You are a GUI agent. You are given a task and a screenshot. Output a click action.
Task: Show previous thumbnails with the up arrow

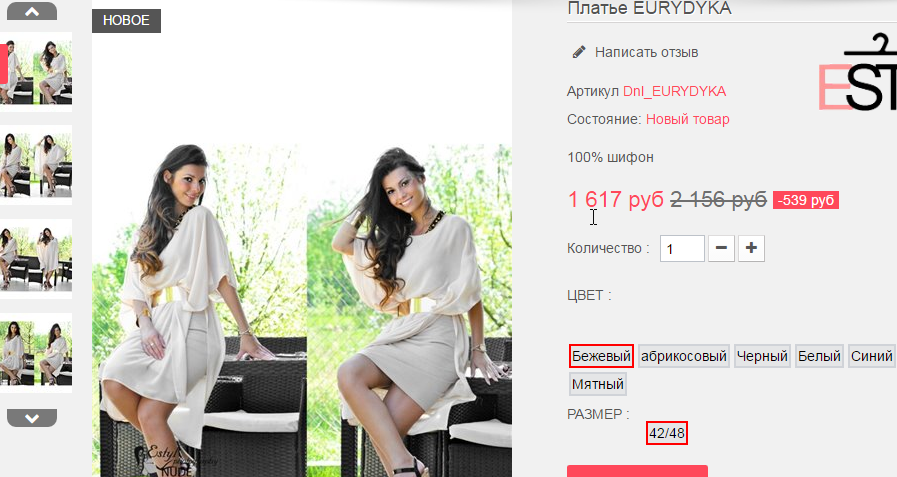[x=32, y=11]
